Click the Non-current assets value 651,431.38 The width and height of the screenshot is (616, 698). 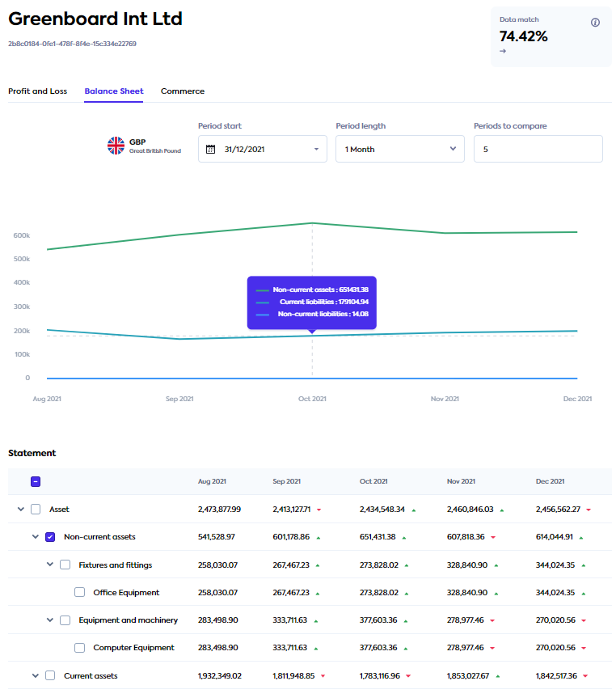coord(378,537)
